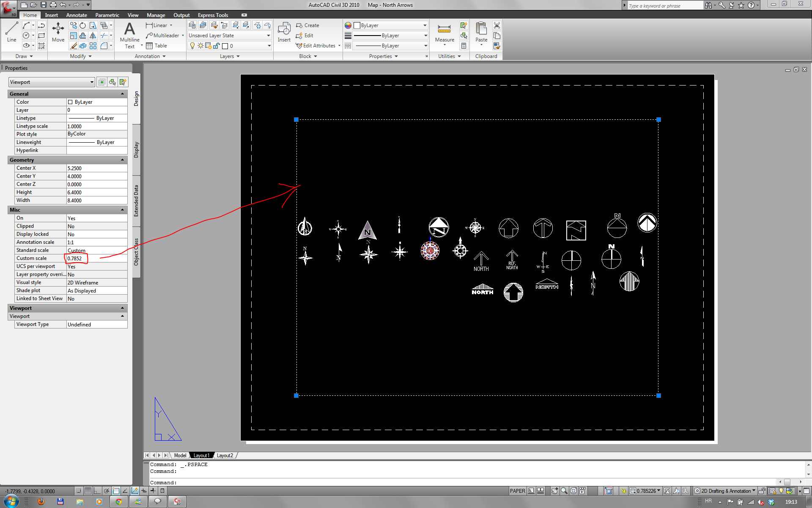
Task: Open the Viewport object type dropdown
Action: pyautogui.click(x=92, y=82)
